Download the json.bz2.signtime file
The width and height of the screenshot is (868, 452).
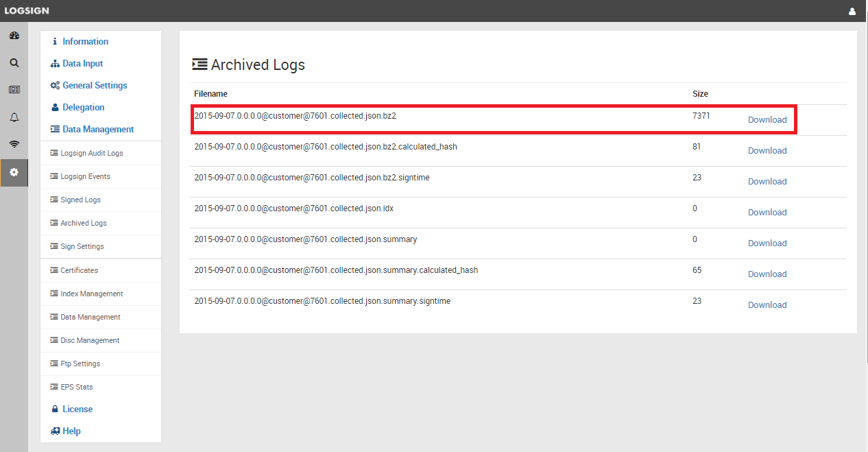(x=767, y=181)
